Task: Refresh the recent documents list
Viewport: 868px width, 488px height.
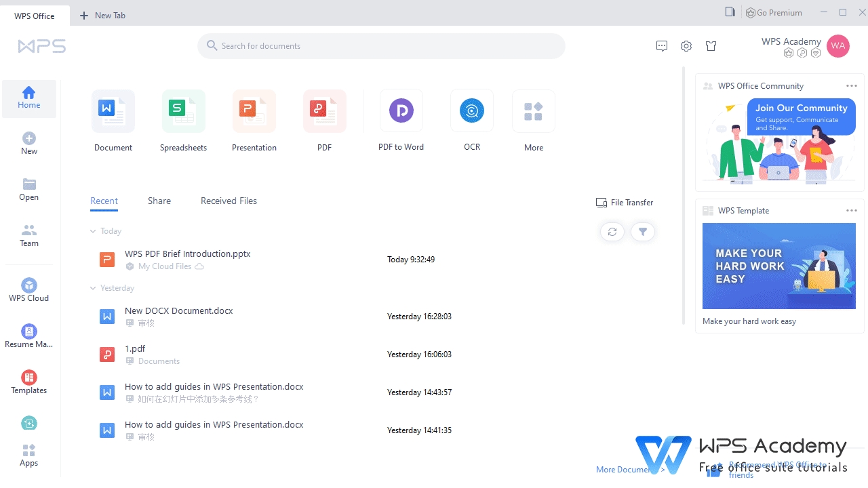Action: [612, 231]
